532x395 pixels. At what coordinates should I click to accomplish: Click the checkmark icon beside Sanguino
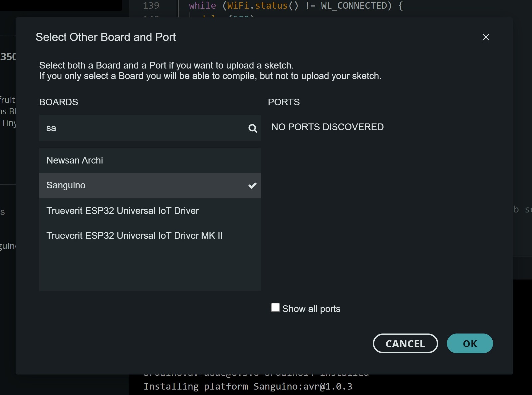click(x=252, y=186)
